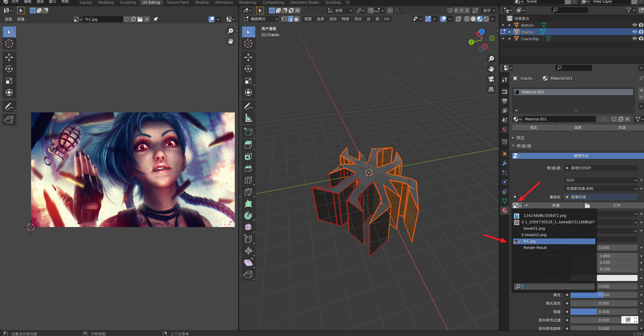Screen dimensions: 644x336
Task: Select the Poly Build tool
Action: (248, 204)
